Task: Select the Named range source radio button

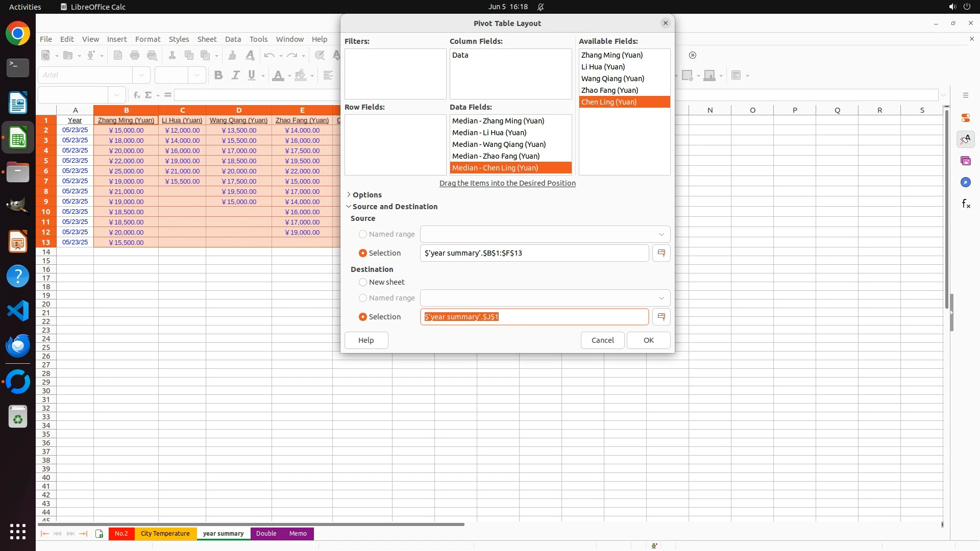Action: pyautogui.click(x=363, y=234)
